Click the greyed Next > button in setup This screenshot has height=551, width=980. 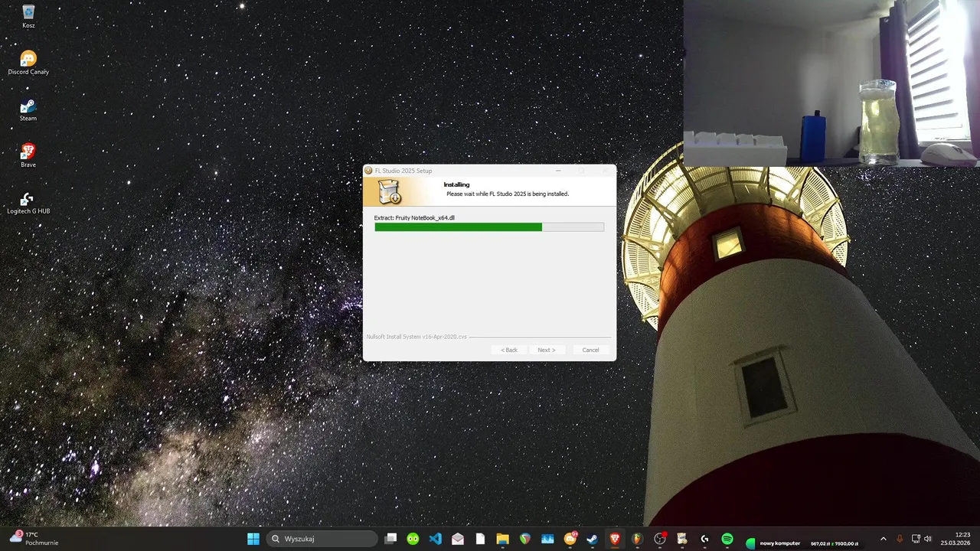click(547, 350)
